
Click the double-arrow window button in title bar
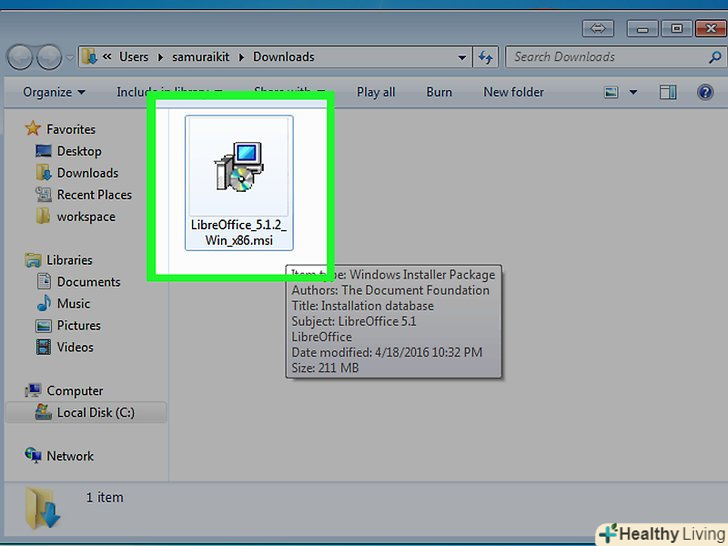[598, 29]
